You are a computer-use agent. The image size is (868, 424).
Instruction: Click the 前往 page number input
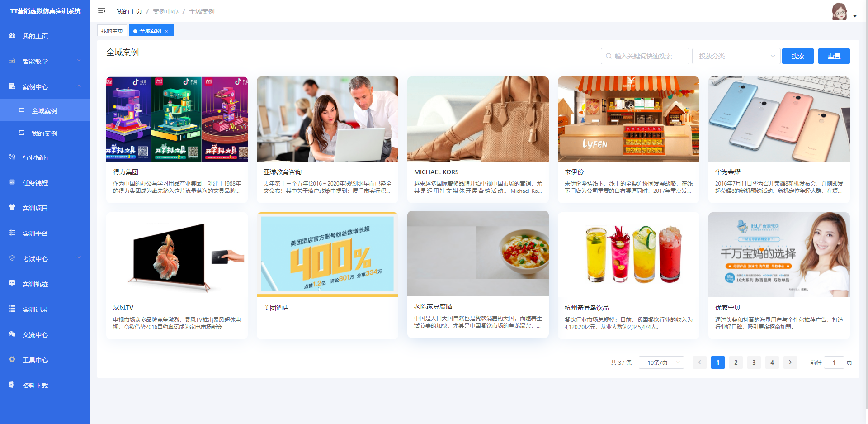[834, 362]
